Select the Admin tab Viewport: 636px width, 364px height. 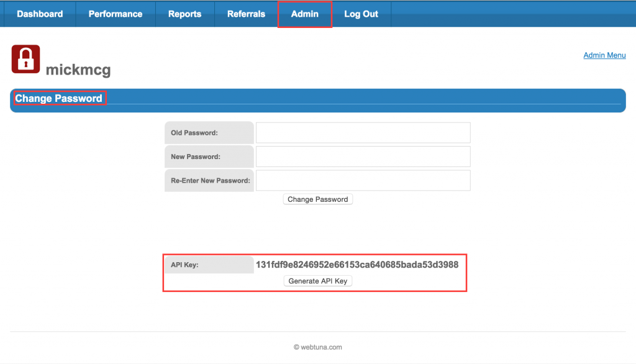pyautogui.click(x=304, y=14)
